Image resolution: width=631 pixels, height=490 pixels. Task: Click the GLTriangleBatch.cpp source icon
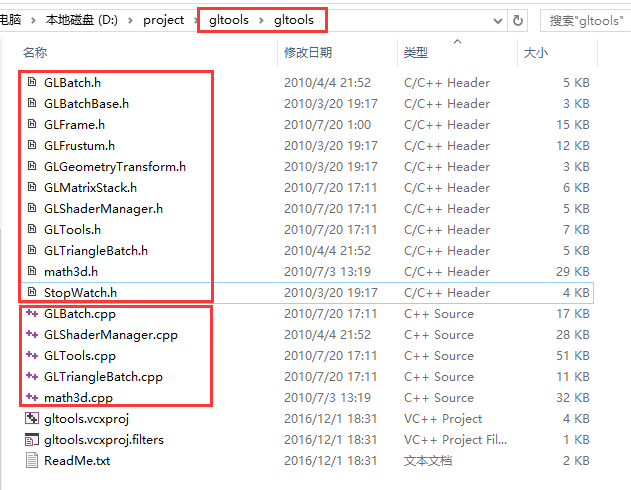pyautogui.click(x=32, y=376)
